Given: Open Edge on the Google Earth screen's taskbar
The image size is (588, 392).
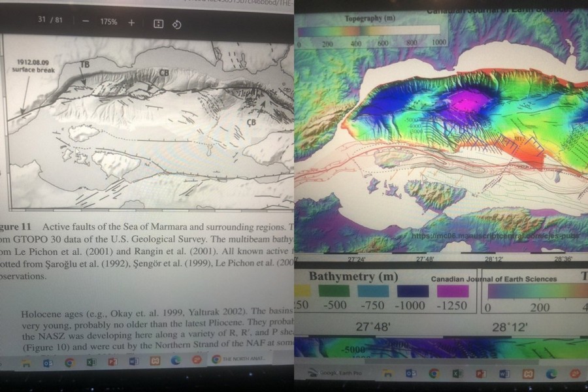Looking at the screenshot, I should pos(551,374).
